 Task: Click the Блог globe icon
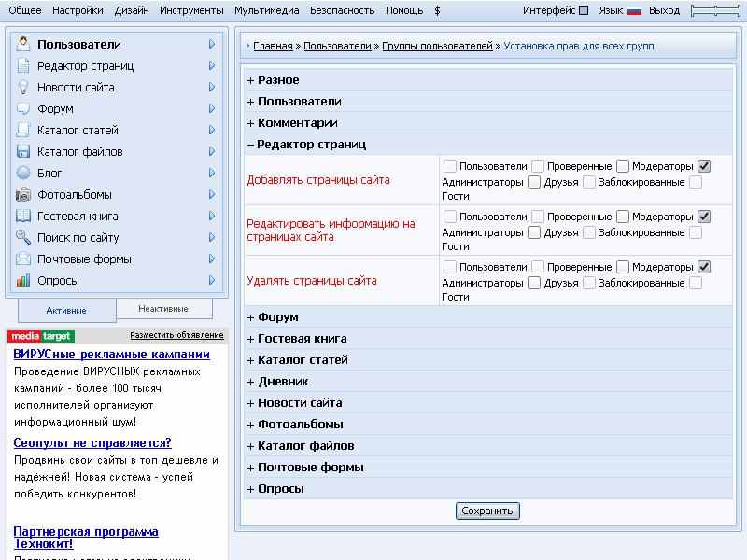point(22,173)
